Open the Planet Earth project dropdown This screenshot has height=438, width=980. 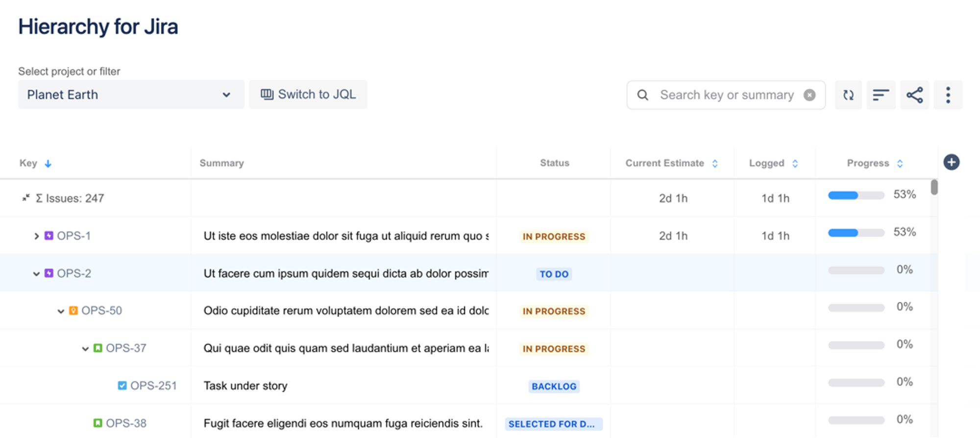coord(131,95)
